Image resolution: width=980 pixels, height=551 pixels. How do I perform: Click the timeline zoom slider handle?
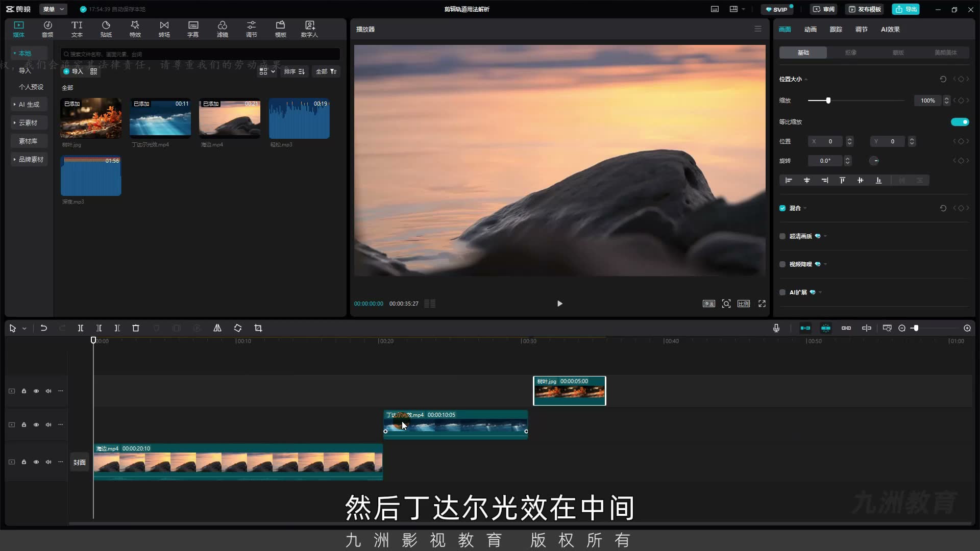pyautogui.click(x=916, y=328)
